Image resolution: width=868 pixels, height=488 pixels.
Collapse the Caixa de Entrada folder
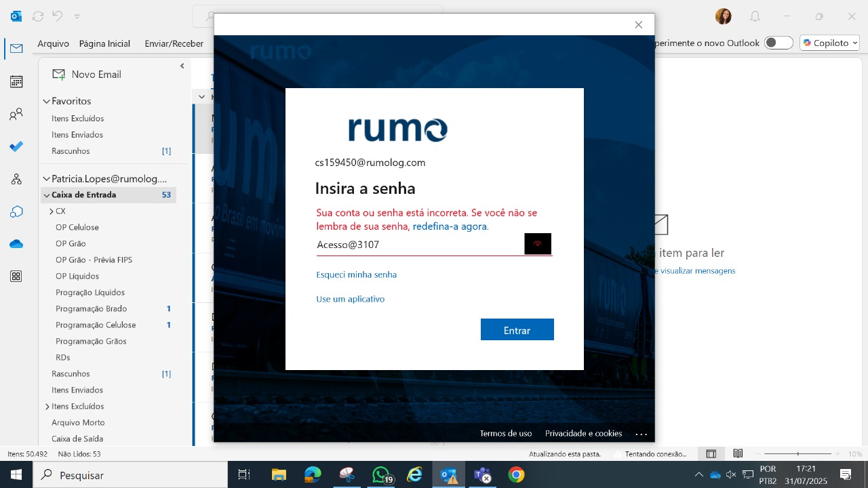pyautogui.click(x=47, y=195)
